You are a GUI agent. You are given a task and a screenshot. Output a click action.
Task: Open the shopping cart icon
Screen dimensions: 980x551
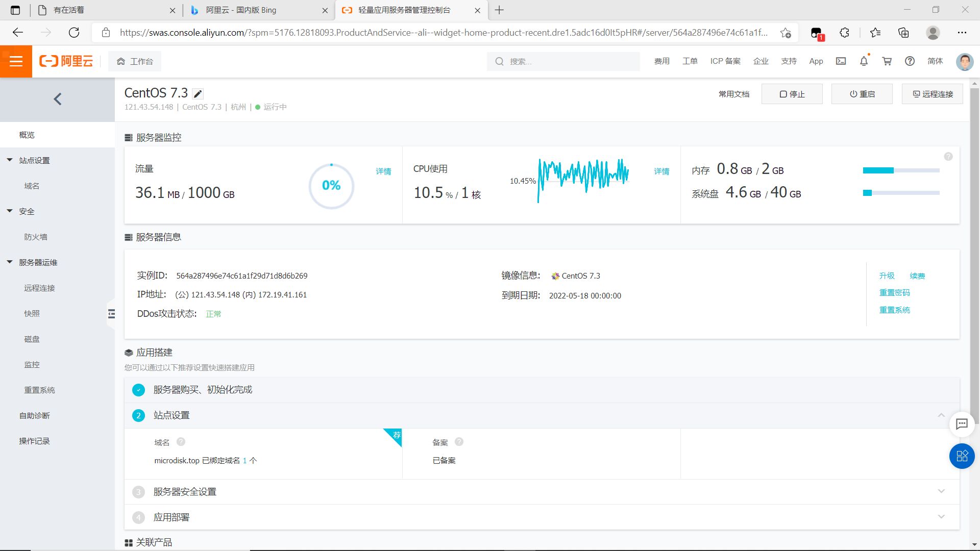[x=887, y=61]
